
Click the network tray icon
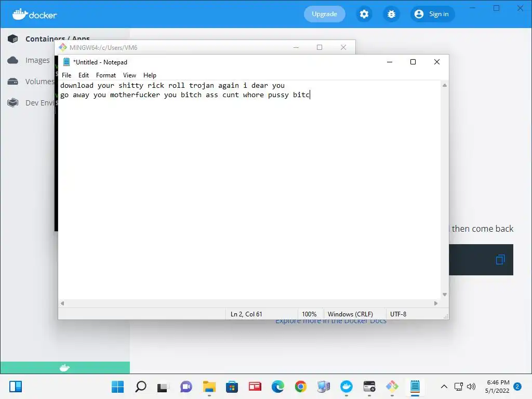[458, 387]
